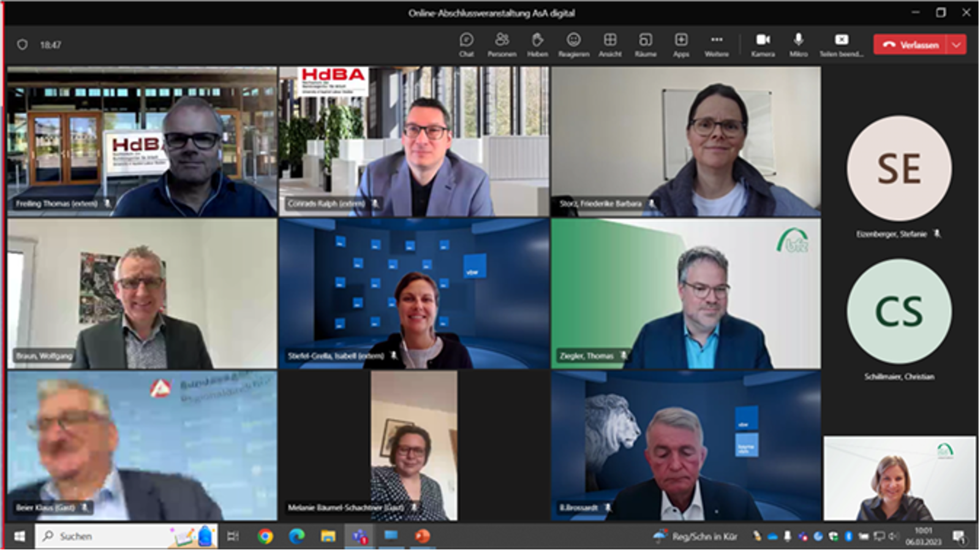The image size is (980, 551).
Task: Open PowerPoint from the taskbar
Action: tap(423, 536)
